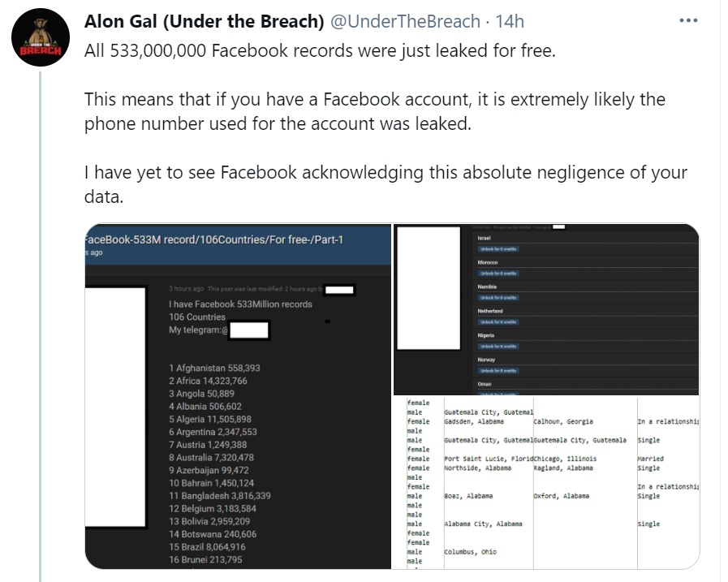728x582 pixels.
Task: Click the redacted telegram handle box
Action: tap(249, 330)
